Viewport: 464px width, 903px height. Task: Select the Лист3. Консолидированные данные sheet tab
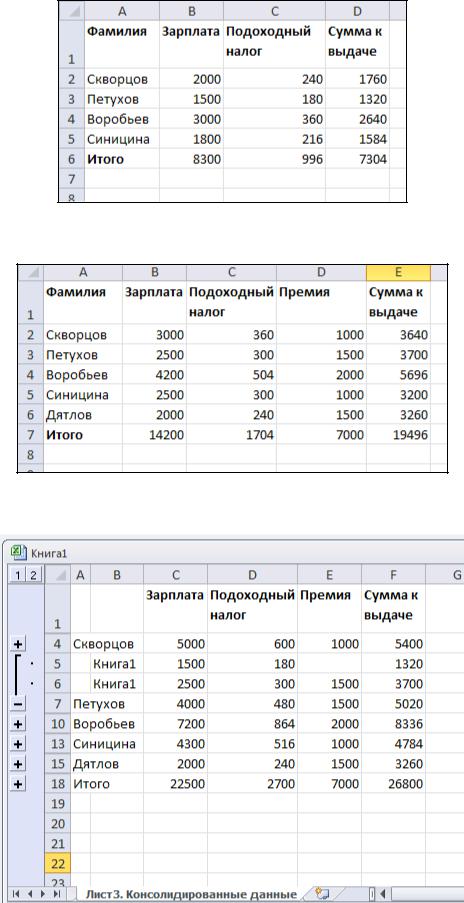(x=191, y=894)
